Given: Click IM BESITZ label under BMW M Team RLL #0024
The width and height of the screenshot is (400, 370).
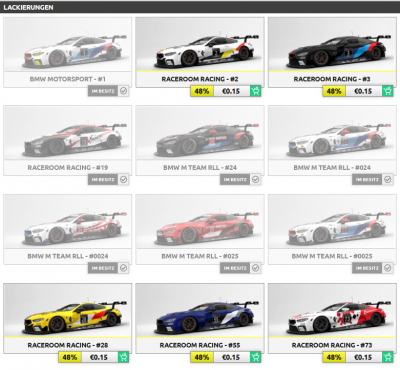Looking at the screenshot, I should pos(103,268).
